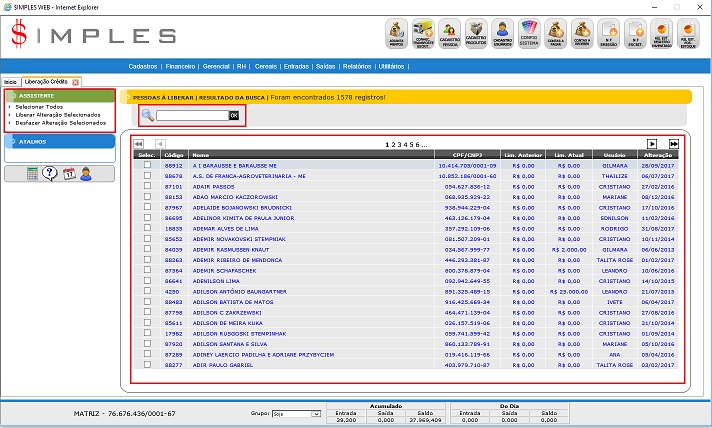Switch to the Início tab

click(9, 81)
